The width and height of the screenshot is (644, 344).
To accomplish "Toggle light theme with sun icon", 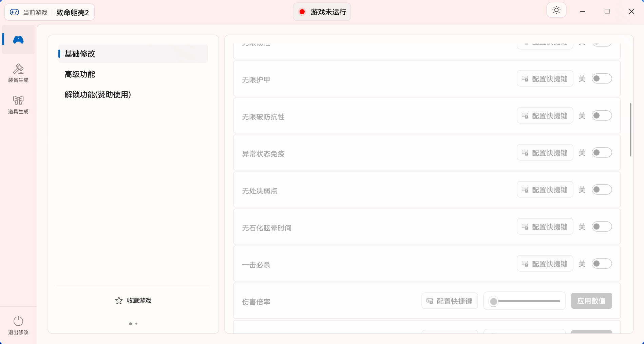I will tap(556, 10).
